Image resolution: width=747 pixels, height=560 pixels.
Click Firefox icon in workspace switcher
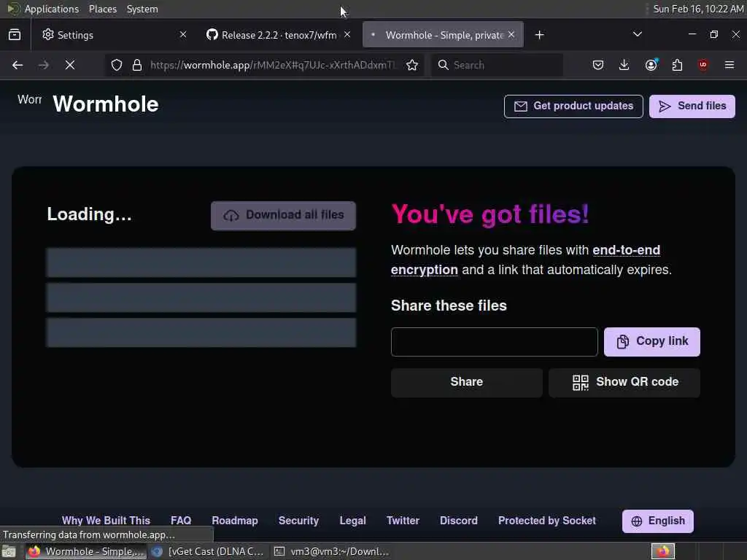[663, 551]
